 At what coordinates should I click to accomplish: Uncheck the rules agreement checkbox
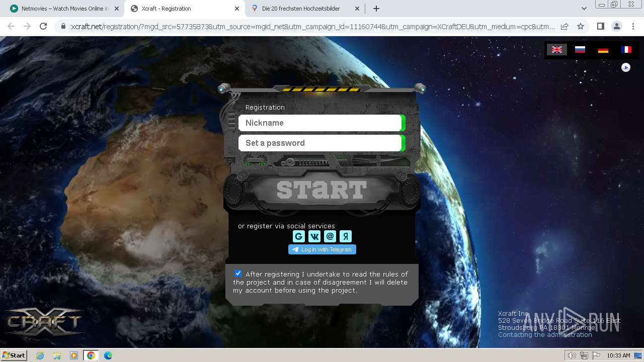tap(238, 274)
